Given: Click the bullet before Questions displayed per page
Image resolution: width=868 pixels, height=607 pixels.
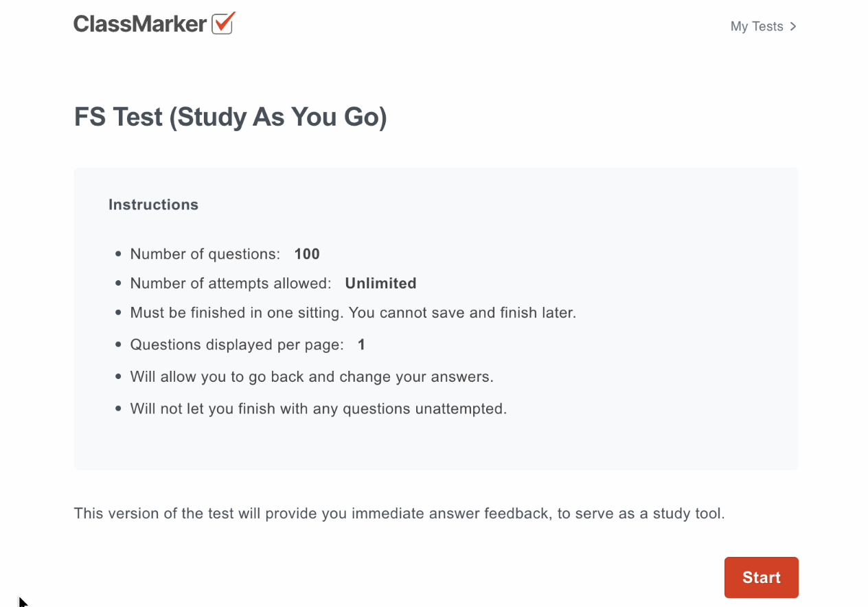Looking at the screenshot, I should (x=119, y=345).
